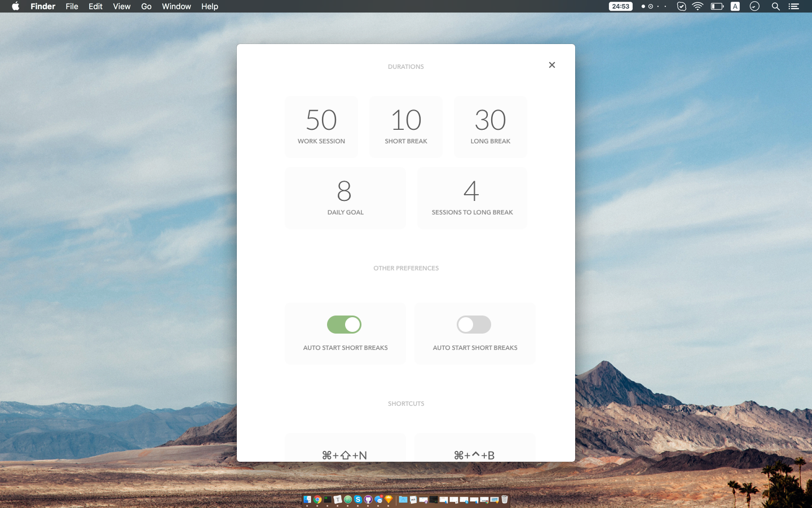Open the checkmark status icon in menu bar
The width and height of the screenshot is (812, 508).
681,6
